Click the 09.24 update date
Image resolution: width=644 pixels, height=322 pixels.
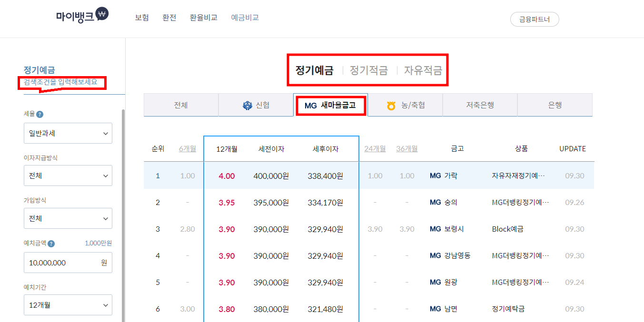[575, 282]
